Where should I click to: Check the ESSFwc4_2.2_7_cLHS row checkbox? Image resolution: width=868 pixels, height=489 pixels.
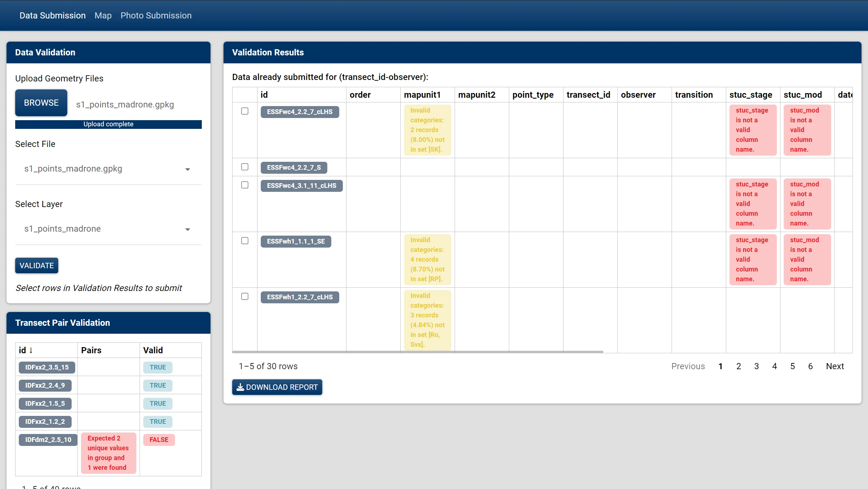point(245,111)
